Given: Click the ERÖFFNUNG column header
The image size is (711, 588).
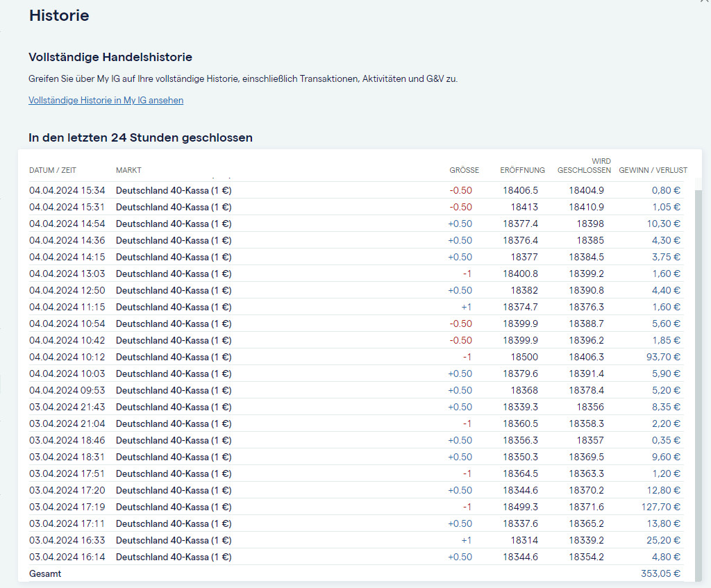Looking at the screenshot, I should (522, 170).
